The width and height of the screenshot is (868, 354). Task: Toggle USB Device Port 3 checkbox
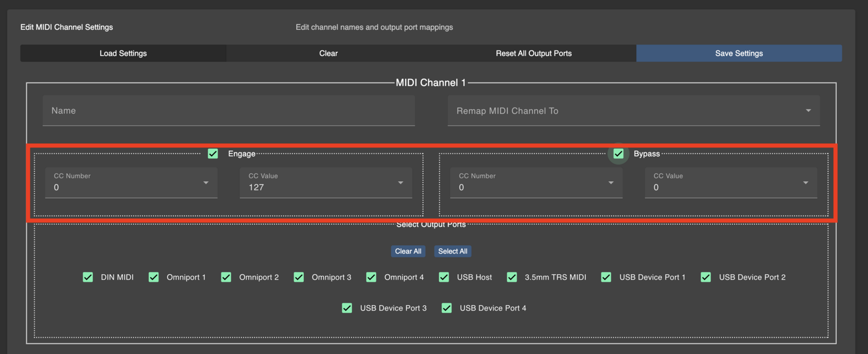coord(347,308)
